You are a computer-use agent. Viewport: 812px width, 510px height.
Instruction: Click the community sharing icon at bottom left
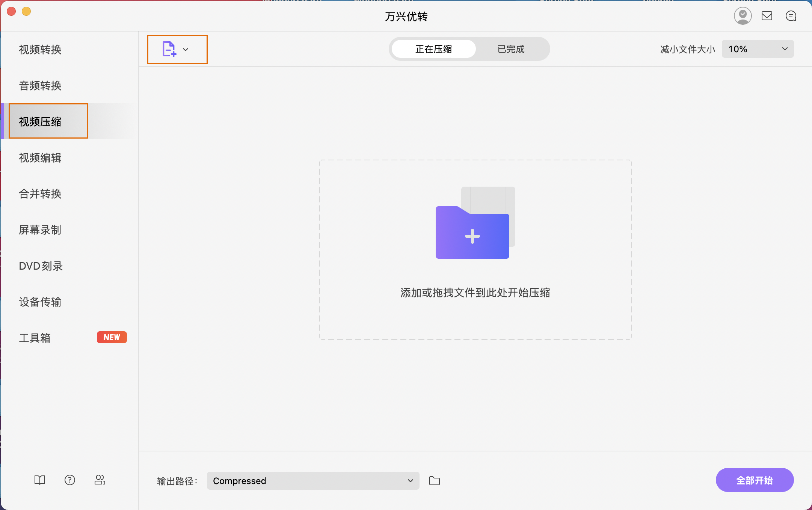(x=100, y=480)
